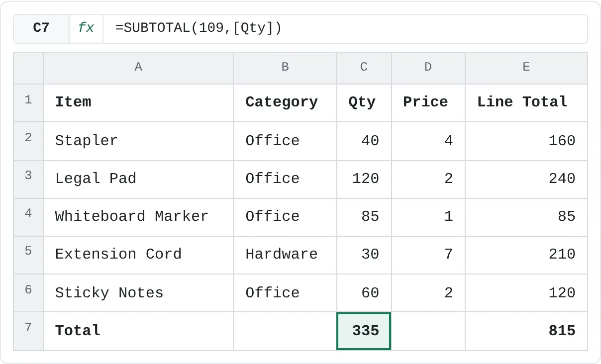Screen dimensions: 601x364
Task: Click the formula bar showing =SUBTOTAL(109,[Qty])
Action: coord(345,28)
